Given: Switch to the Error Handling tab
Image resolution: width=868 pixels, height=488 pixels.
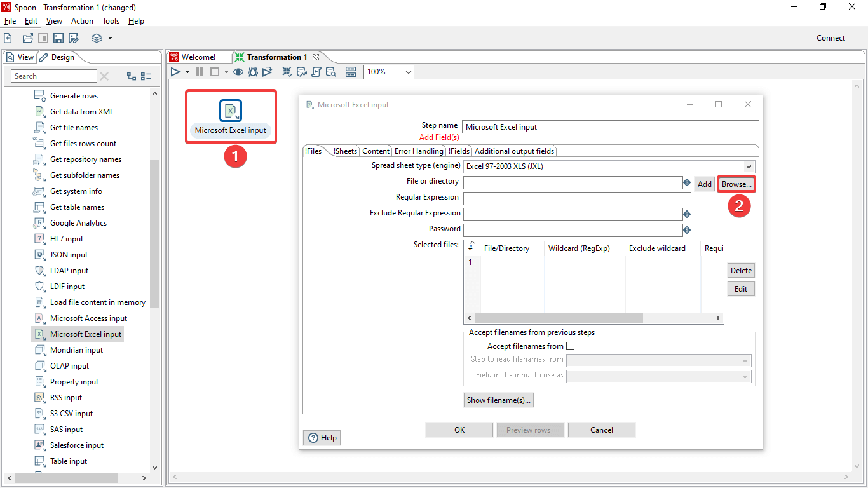Looking at the screenshot, I should point(419,151).
